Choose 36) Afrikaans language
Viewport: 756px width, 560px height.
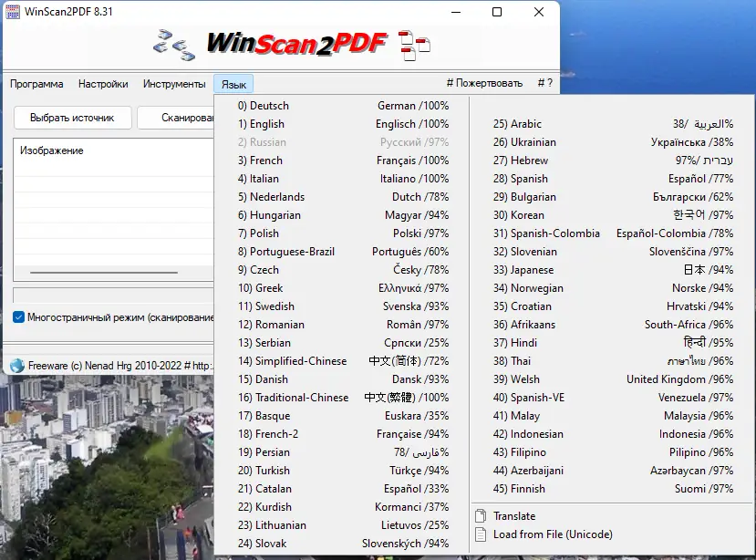click(x=612, y=325)
